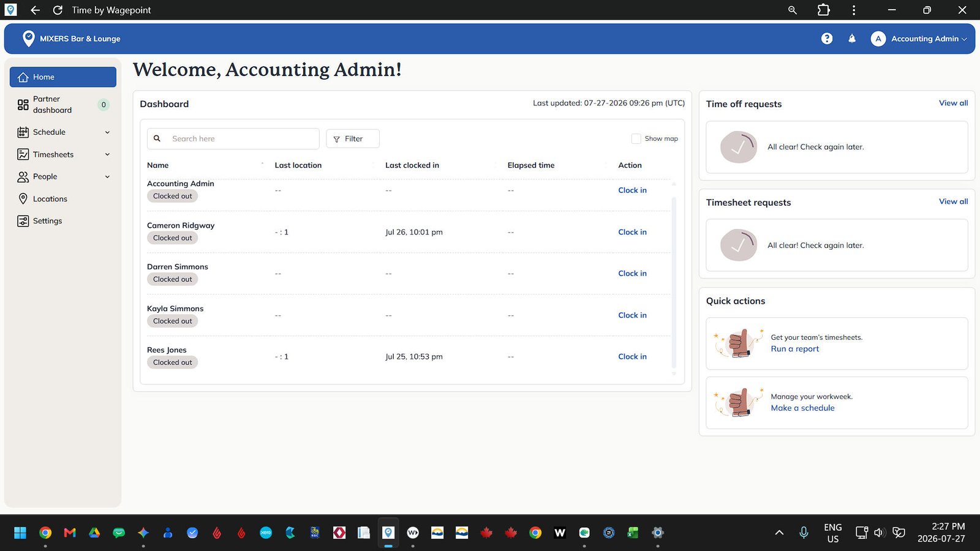Click the Accounting Admin avatar circle

point(878,39)
